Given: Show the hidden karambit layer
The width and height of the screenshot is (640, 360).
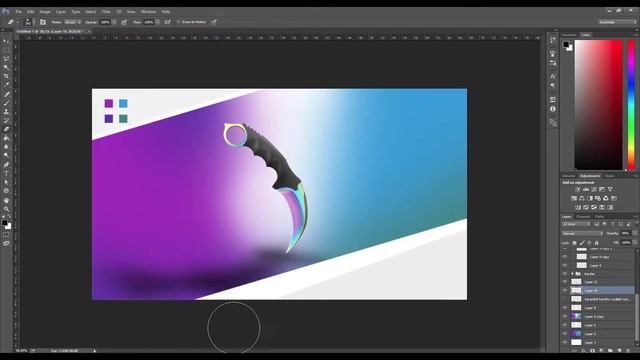Looking at the screenshot, I should coord(565,299).
